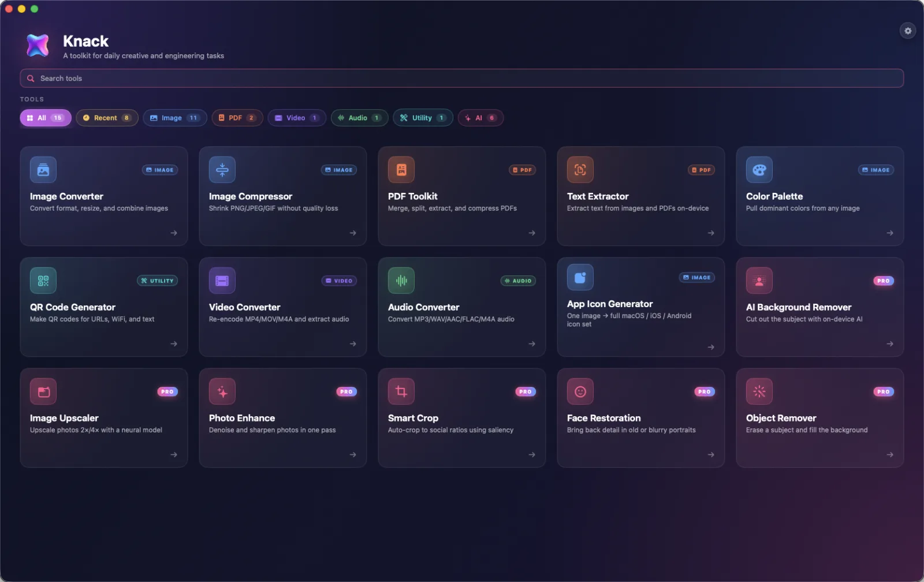
Task: Click the VIDEO badge on Video Converter
Action: (340, 281)
